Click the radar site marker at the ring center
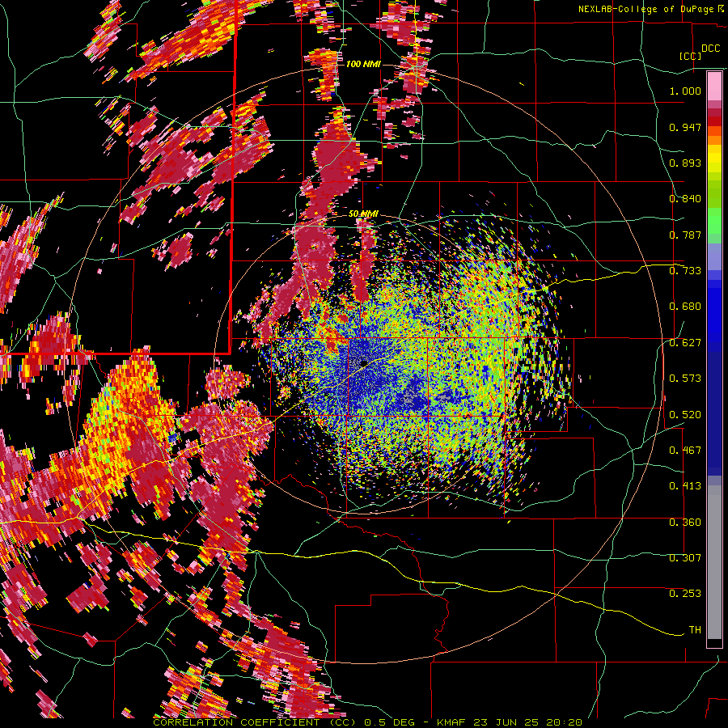 point(364,363)
